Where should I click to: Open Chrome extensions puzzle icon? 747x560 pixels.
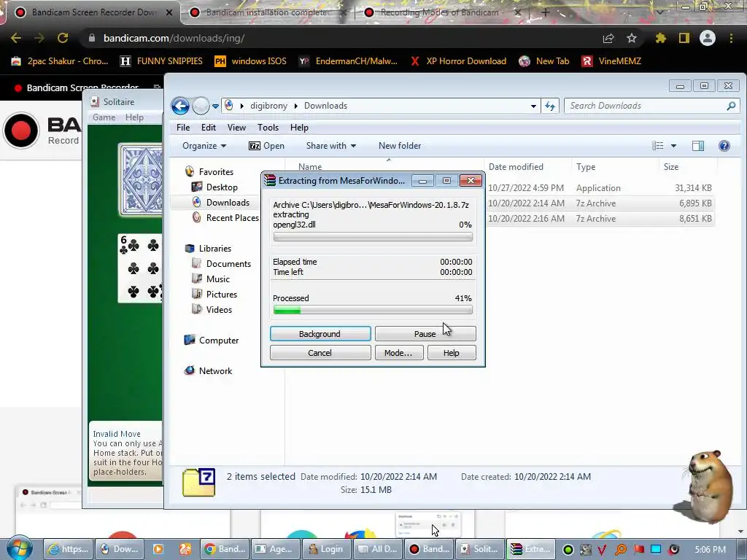click(x=661, y=38)
